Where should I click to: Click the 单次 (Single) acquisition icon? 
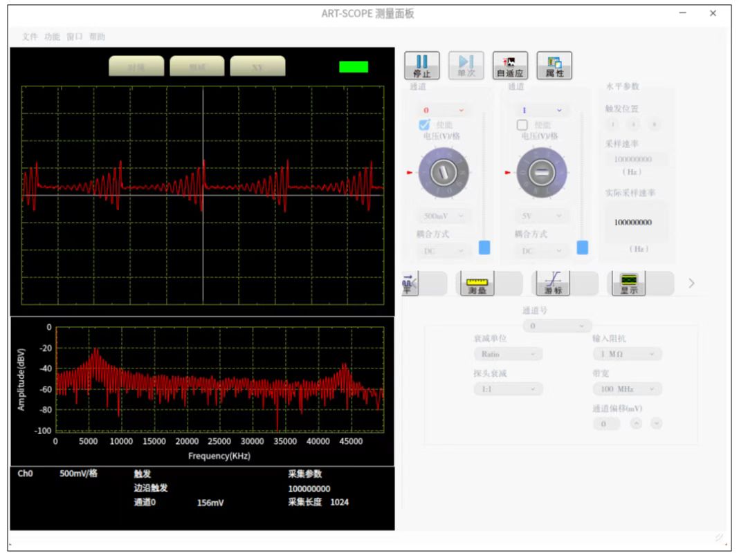pos(466,66)
